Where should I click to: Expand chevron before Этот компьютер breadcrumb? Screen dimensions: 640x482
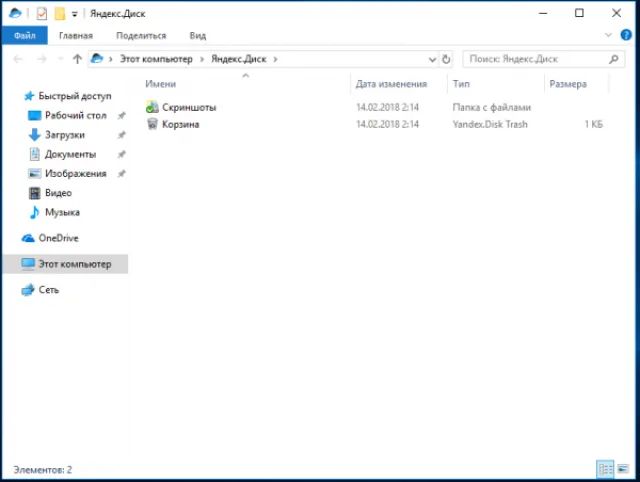click(111, 60)
